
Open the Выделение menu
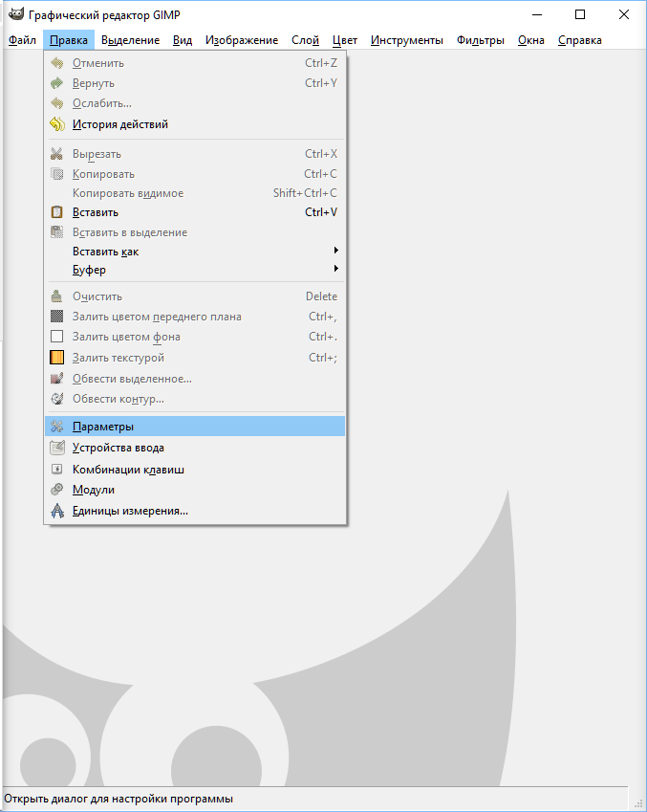[x=130, y=40]
